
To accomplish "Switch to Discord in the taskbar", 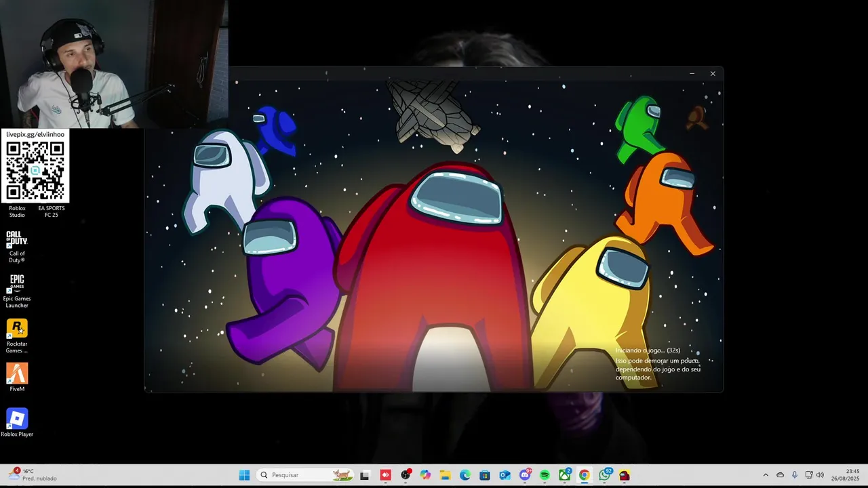I will [525, 475].
